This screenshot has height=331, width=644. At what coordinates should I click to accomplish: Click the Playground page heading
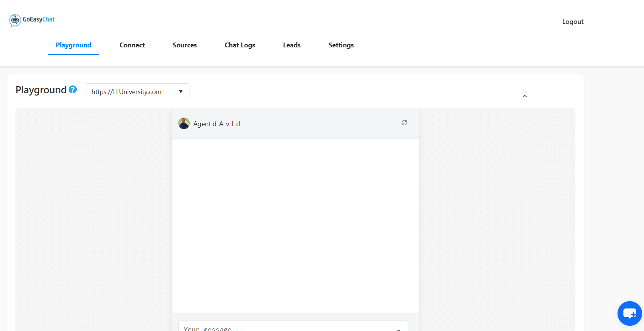point(41,90)
